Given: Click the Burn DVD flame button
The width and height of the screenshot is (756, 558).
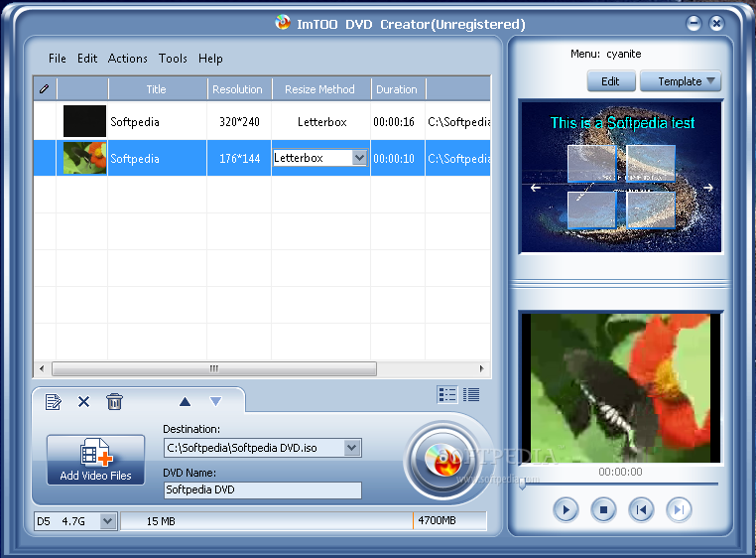Looking at the screenshot, I should point(442,460).
